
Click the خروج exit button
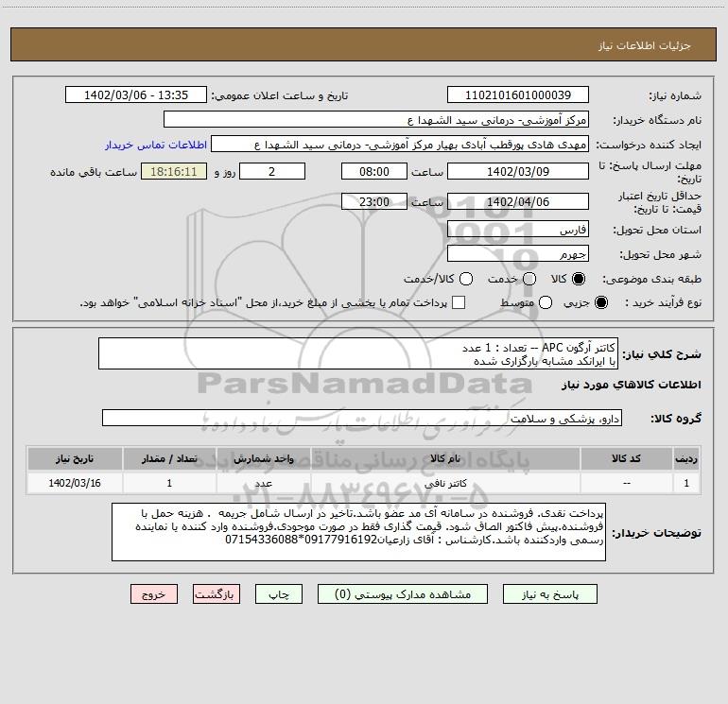(154, 594)
